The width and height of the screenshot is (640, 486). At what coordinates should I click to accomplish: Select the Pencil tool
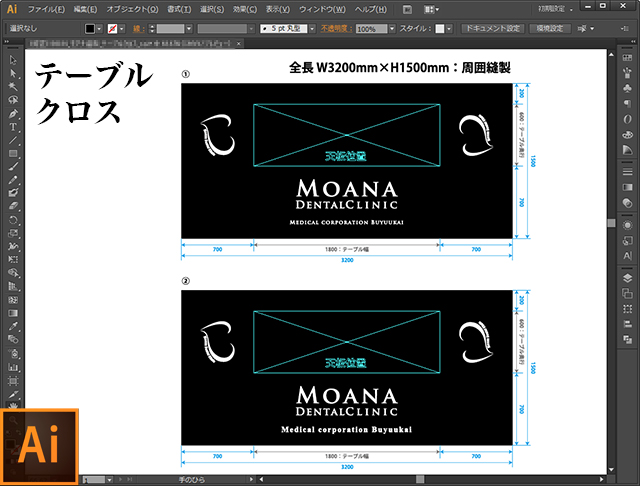pyautogui.click(x=13, y=180)
